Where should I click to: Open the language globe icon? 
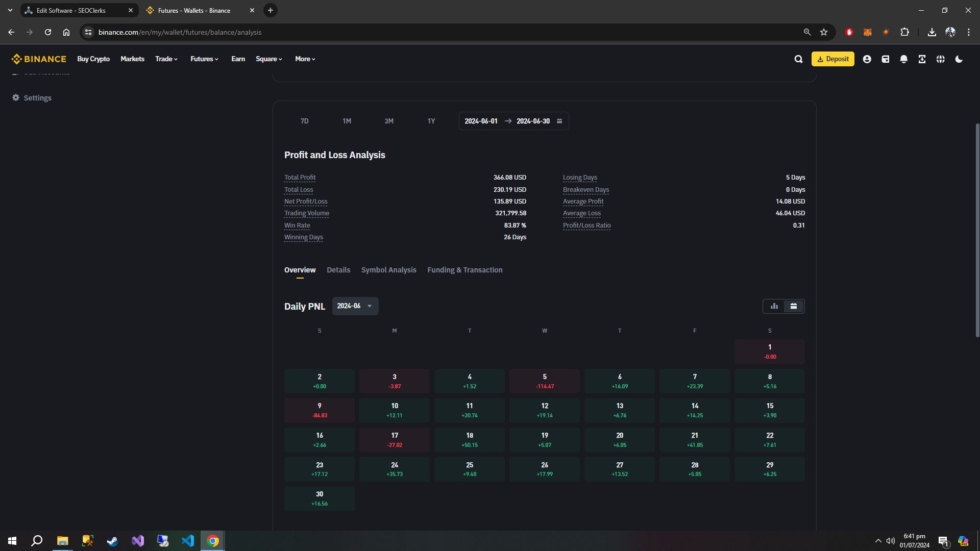tap(940, 59)
